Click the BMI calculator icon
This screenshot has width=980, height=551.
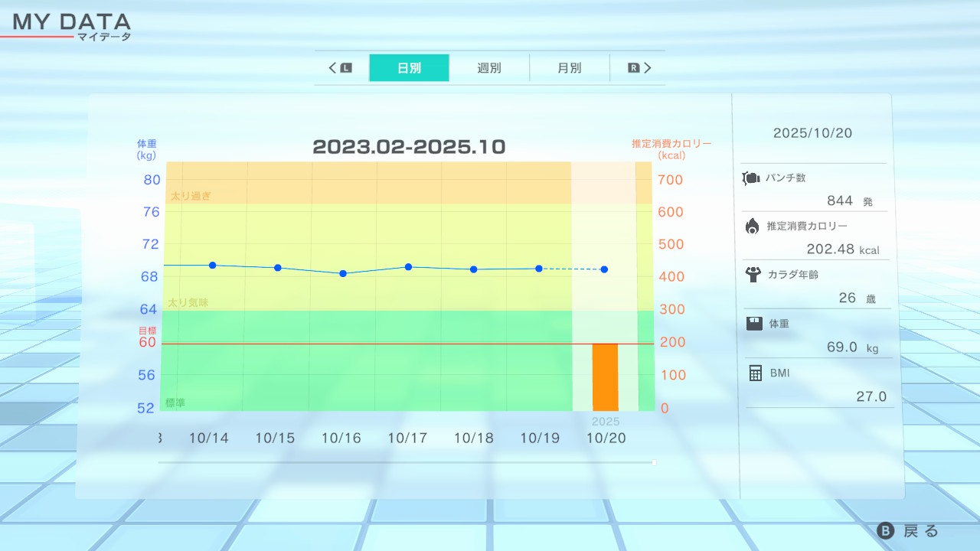click(756, 373)
